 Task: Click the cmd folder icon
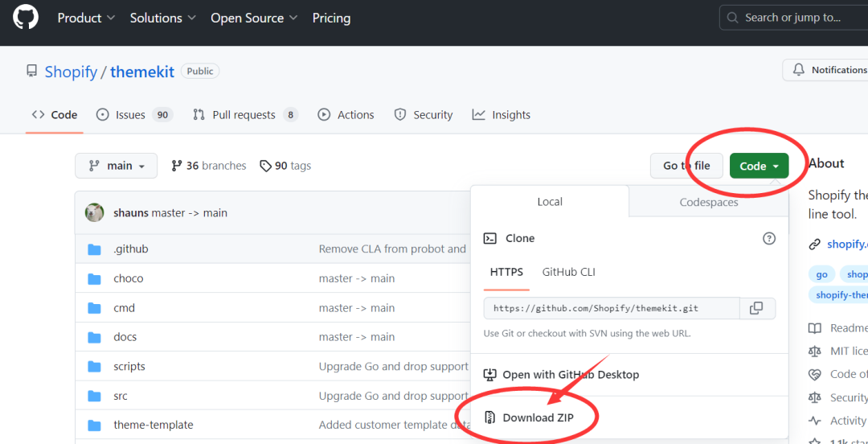click(95, 308)
